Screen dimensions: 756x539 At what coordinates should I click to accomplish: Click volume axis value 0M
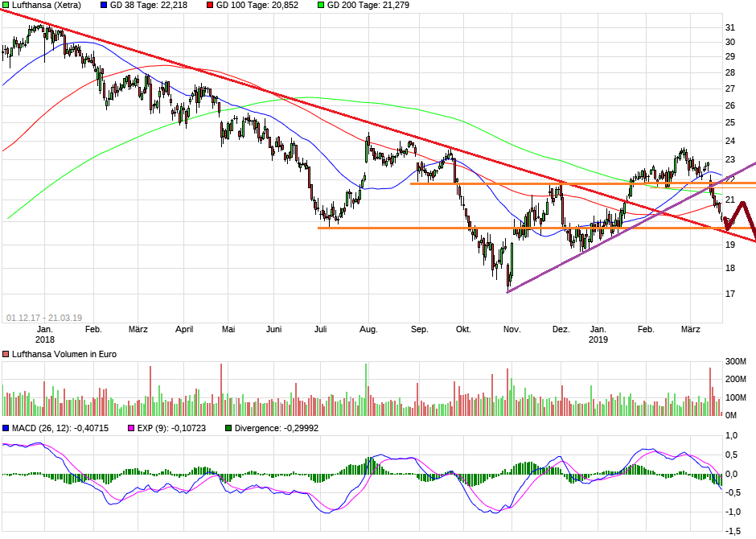(731, 416)
